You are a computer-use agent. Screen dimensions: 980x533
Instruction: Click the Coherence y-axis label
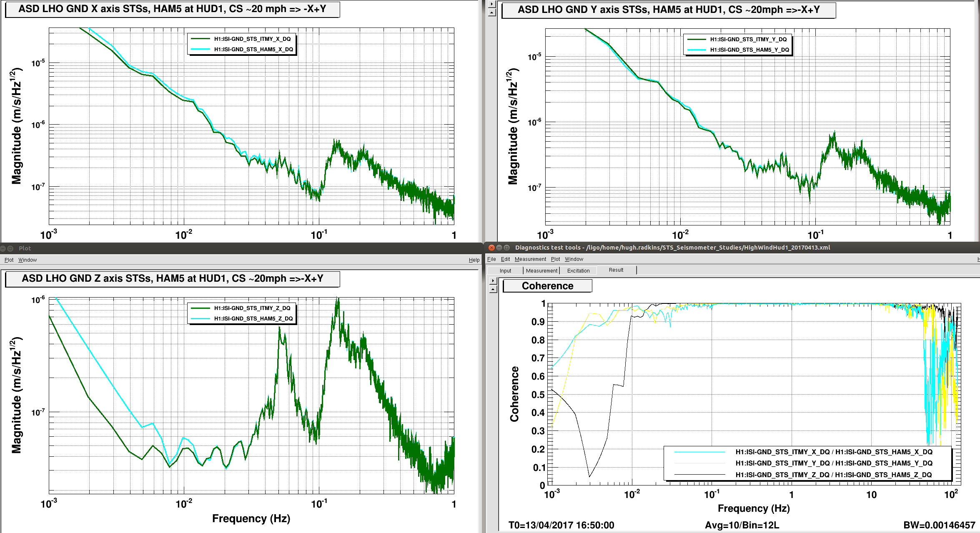515,394
